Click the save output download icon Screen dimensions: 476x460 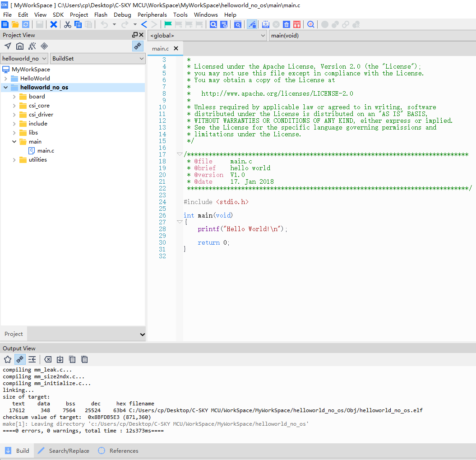click(60, 359)
